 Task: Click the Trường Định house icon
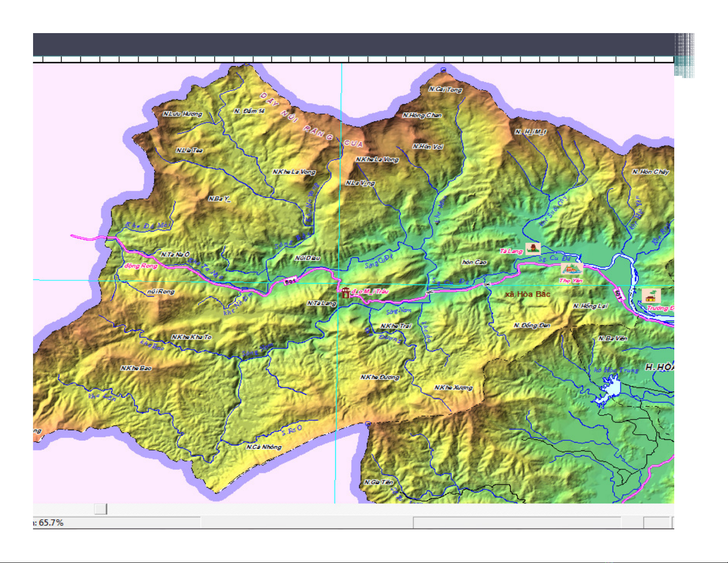coord(650,296)
